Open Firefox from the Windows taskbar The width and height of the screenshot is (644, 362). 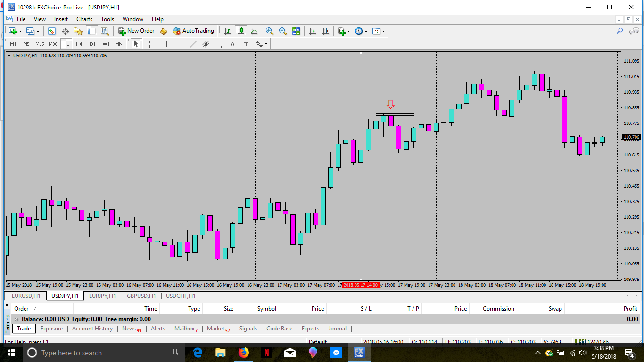coord(243,353)
